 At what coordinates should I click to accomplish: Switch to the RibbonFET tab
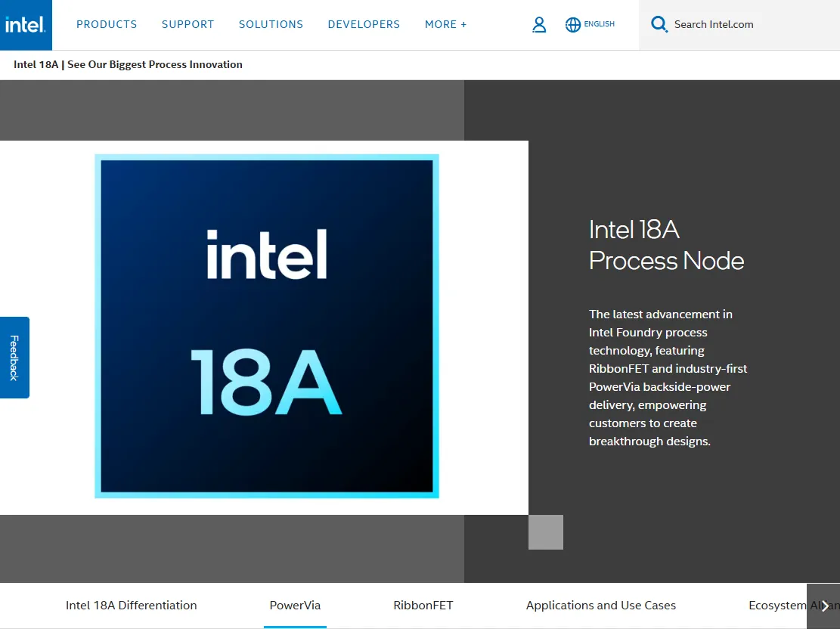click(x=423, y=606)
